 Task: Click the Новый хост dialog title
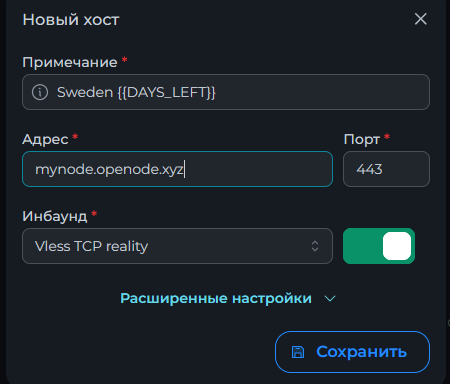(71, 20)
